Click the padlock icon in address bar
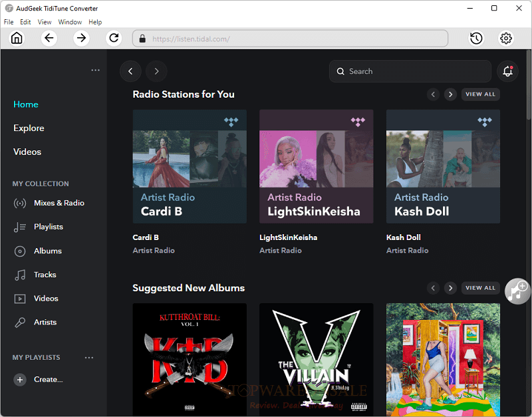The height and width of the screenshot is (417, 532). [142, 39]
